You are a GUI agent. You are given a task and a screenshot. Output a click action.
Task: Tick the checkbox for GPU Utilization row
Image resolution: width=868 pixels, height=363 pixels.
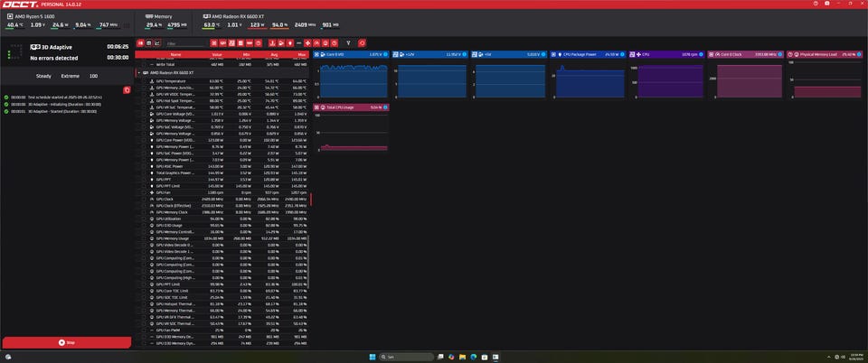[145, 219]
